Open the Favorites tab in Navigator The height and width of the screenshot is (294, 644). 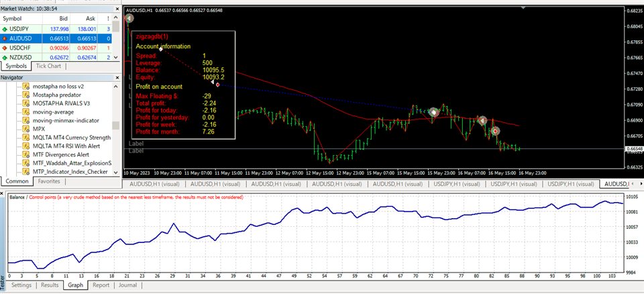coord(48,181)
